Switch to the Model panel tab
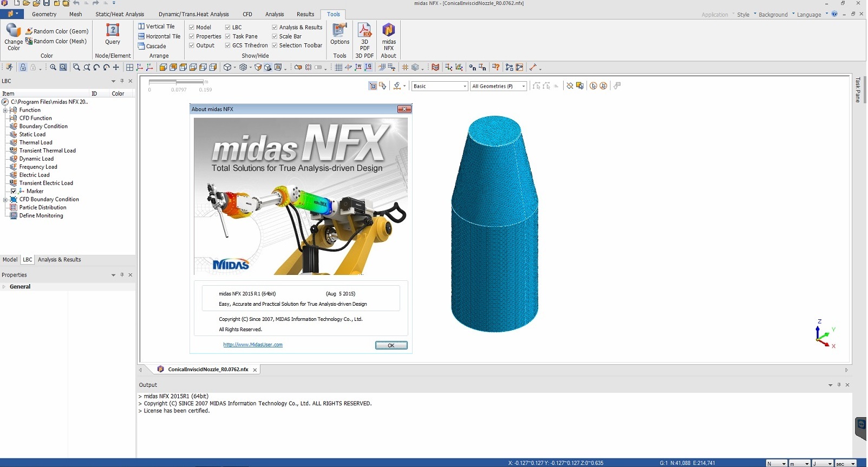Image resolution: width=868 pixels, height=467 pixels. (10, 260)
